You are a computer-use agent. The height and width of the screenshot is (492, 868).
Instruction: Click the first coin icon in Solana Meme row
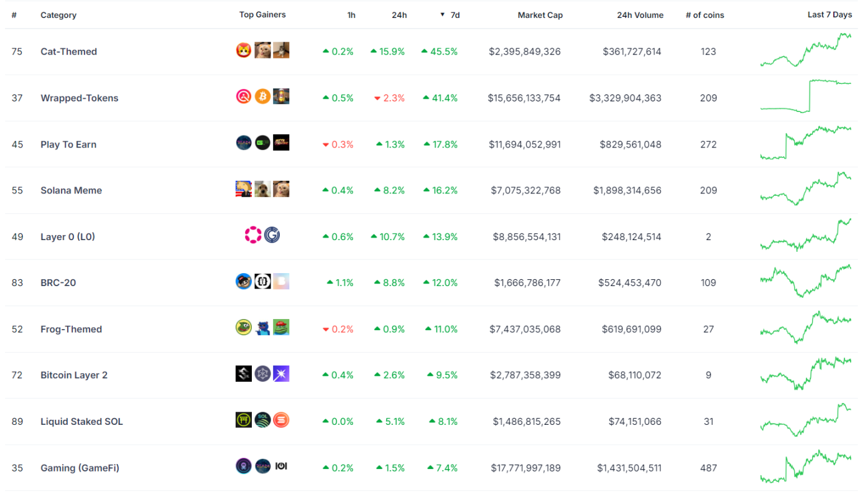[x=244, y=190]
